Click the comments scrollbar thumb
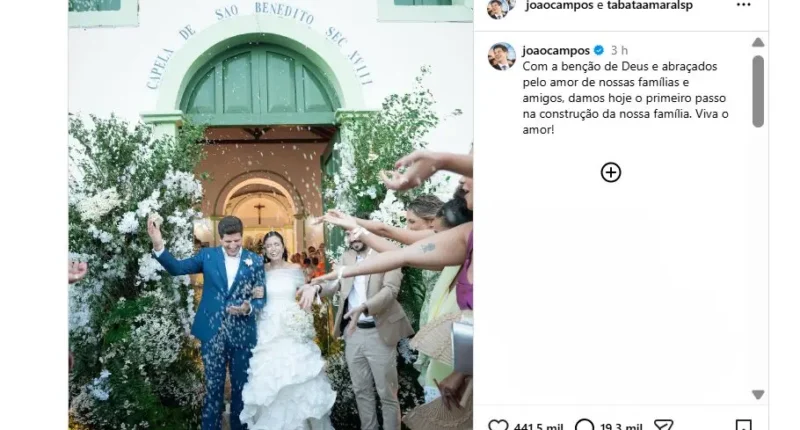The image size is (800, 430). coord(758,91)
